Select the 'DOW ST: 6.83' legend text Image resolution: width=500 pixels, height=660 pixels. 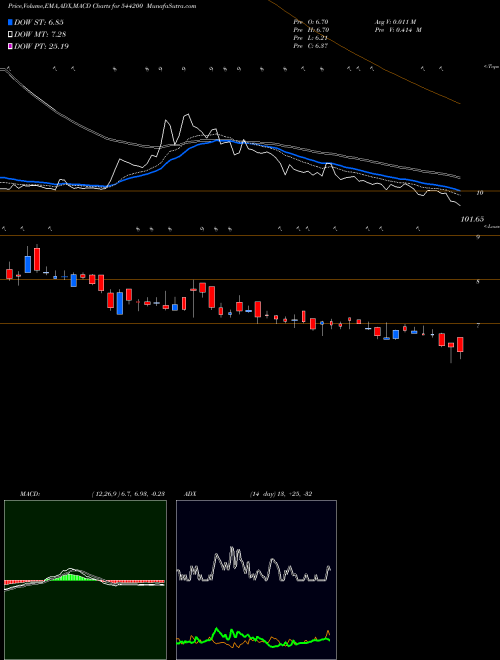tap(39, 22)
